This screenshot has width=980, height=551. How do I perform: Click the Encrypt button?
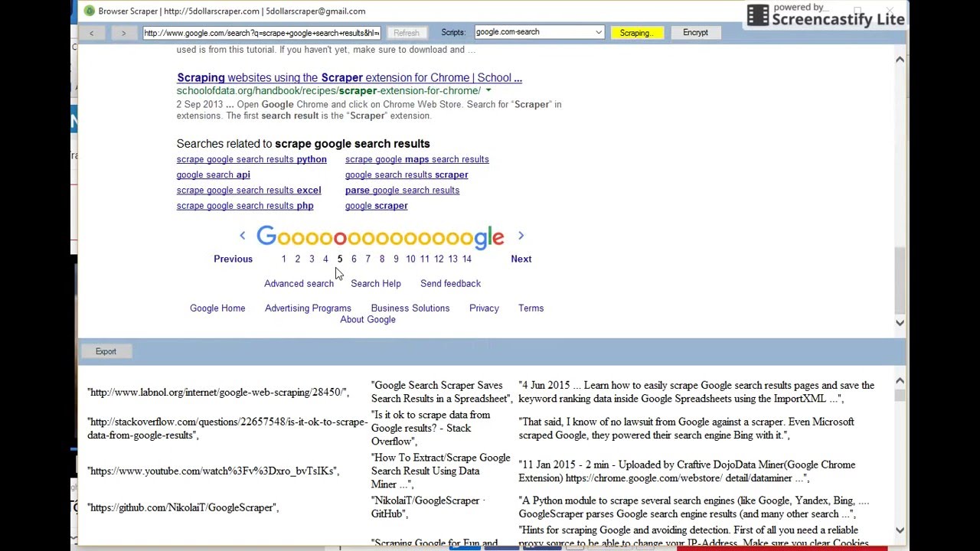[695, 33]
